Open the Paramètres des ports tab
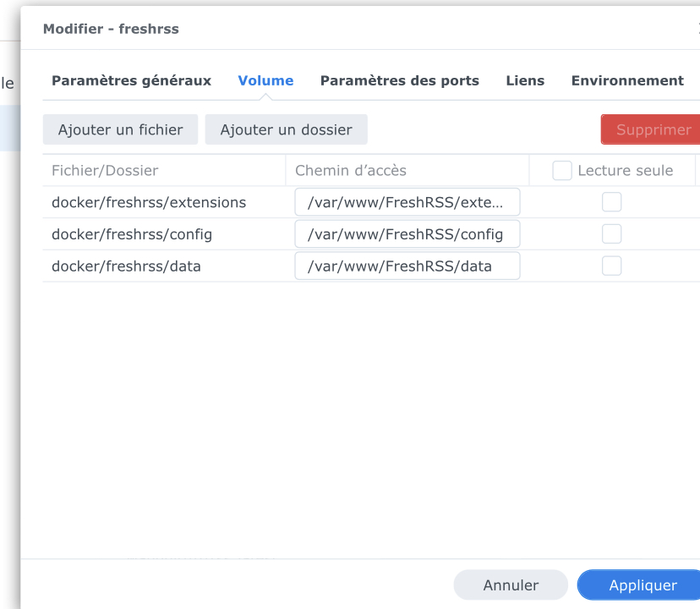 pos(400,81)
